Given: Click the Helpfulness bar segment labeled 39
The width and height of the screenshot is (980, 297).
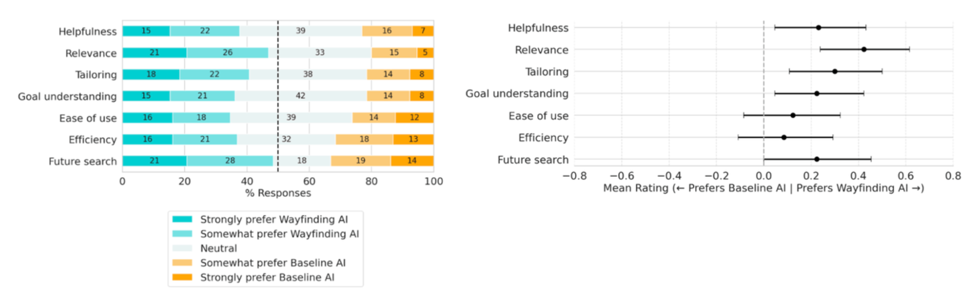Looking at the screenshot, I should tap(301, 31).
